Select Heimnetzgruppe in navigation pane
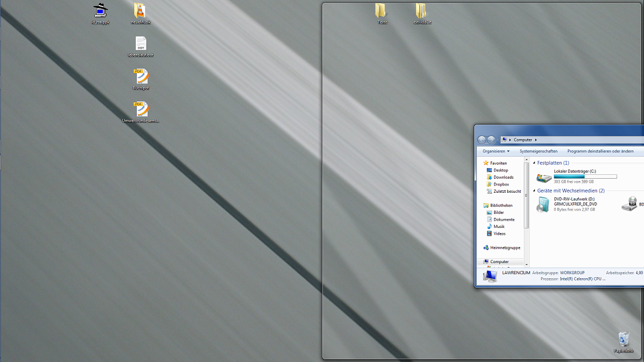 coord(505,247)
